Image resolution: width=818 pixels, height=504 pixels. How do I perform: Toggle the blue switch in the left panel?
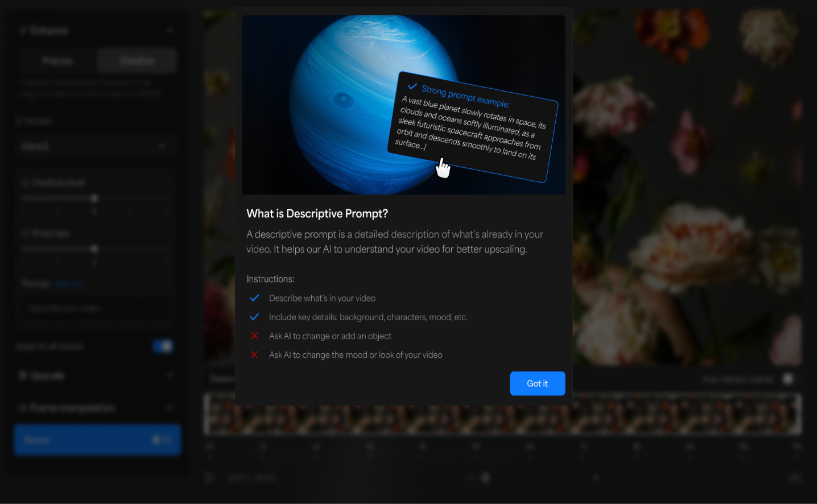pos(163,346)
